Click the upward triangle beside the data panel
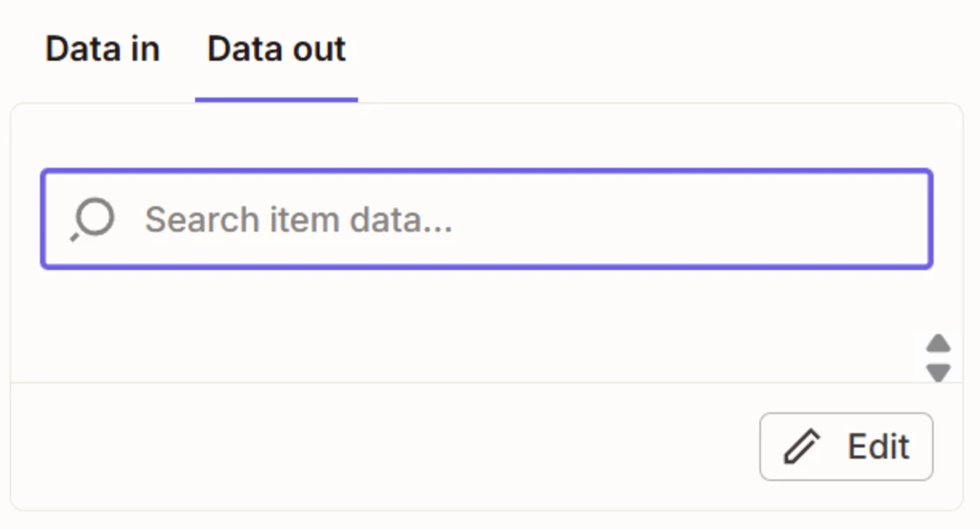Screen dimensions: 980x529 click(x=938, y=344)
